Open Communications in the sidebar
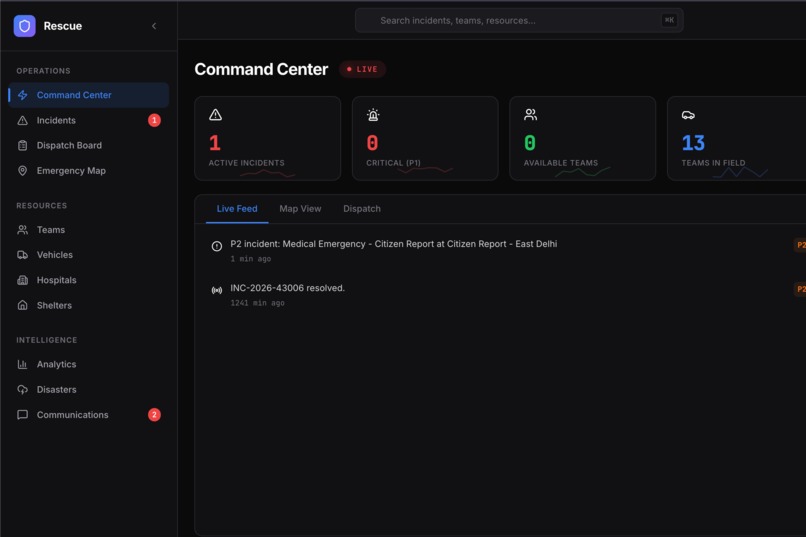The image size is (806, 537). click(x=88, y=415)
